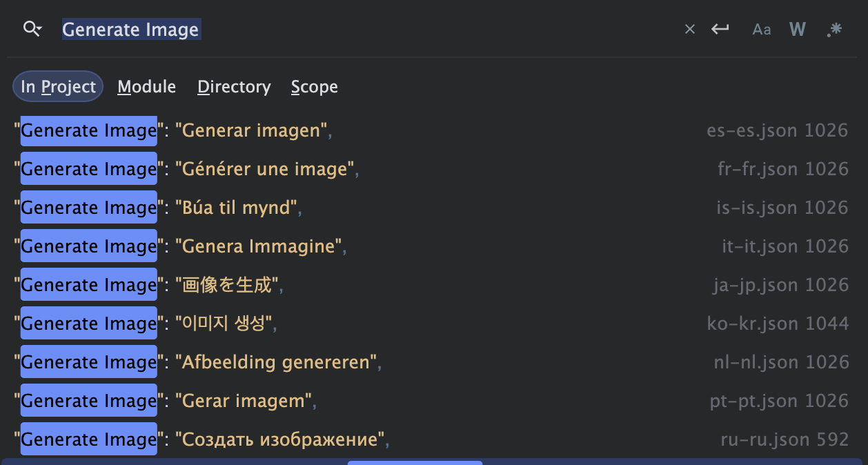Image resolution: width=868 pixels, height=465 pixels.
Task: Click the magnifying glass search icon
Action: click(x=29, y=29)
